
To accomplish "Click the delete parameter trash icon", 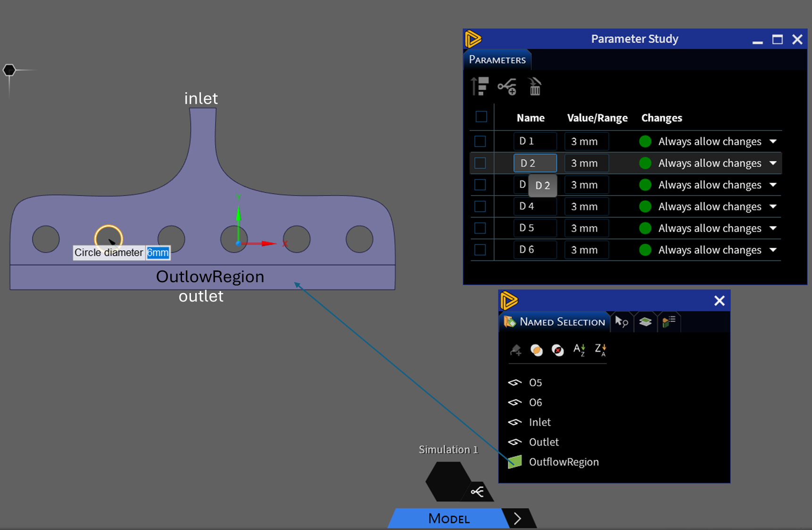I will coord(535,87).
